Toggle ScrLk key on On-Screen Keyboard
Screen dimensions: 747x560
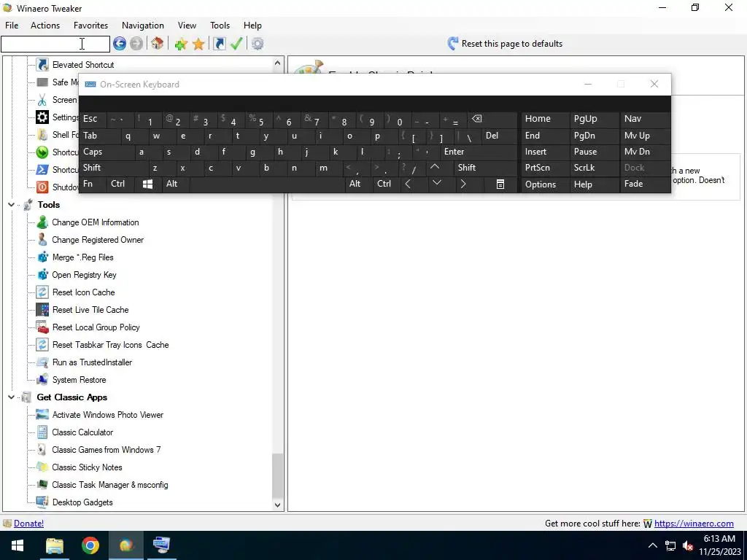coord(594,168)
